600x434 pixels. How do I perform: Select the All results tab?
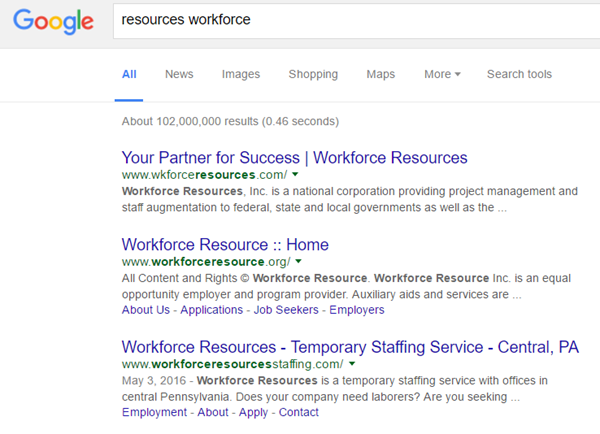coord(129,74)
